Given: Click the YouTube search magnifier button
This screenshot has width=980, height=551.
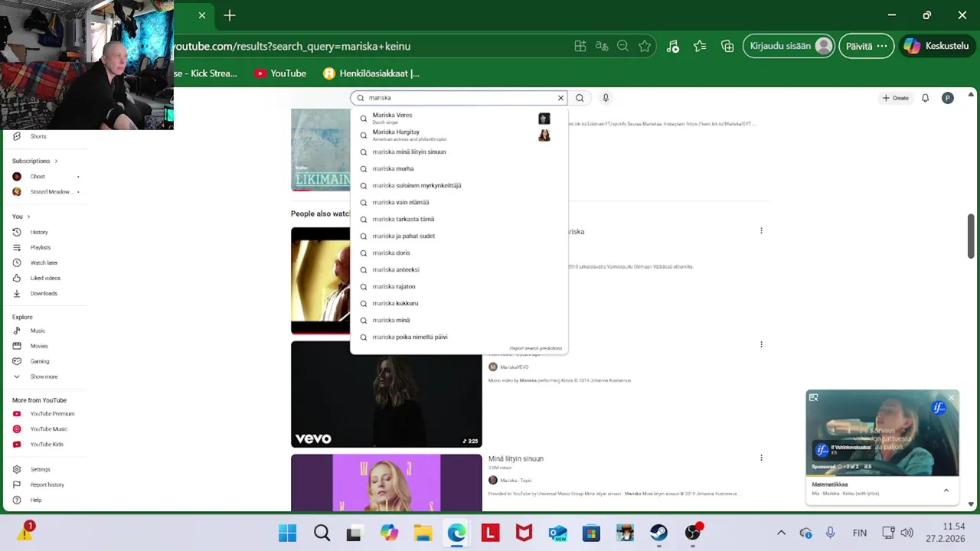Looking at the screenshot, I should (x=580, y=98).
